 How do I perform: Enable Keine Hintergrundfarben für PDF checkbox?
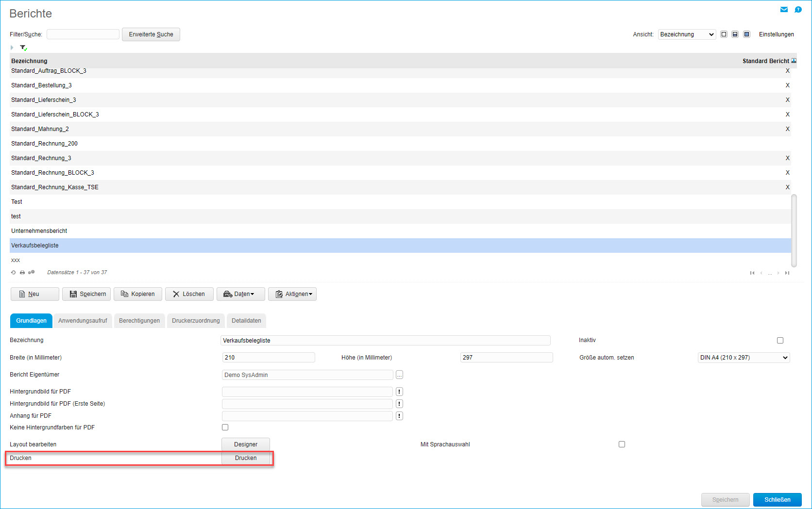pos(225,427)
